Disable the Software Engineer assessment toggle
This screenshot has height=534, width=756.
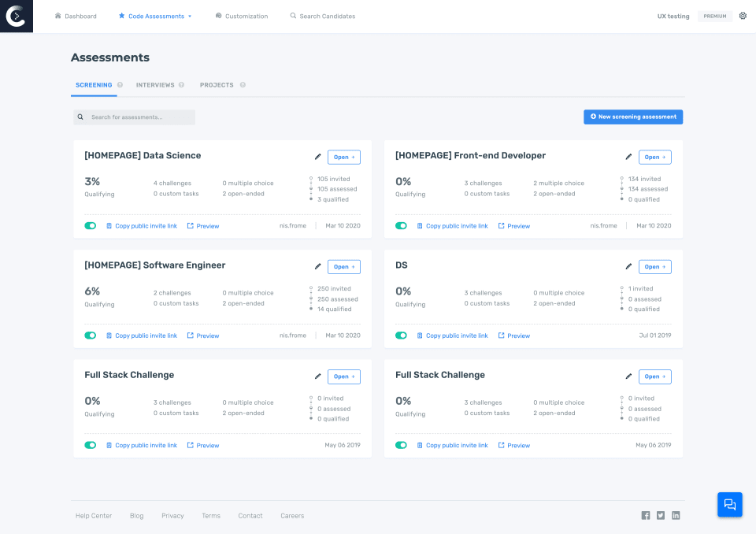(90, 335)
